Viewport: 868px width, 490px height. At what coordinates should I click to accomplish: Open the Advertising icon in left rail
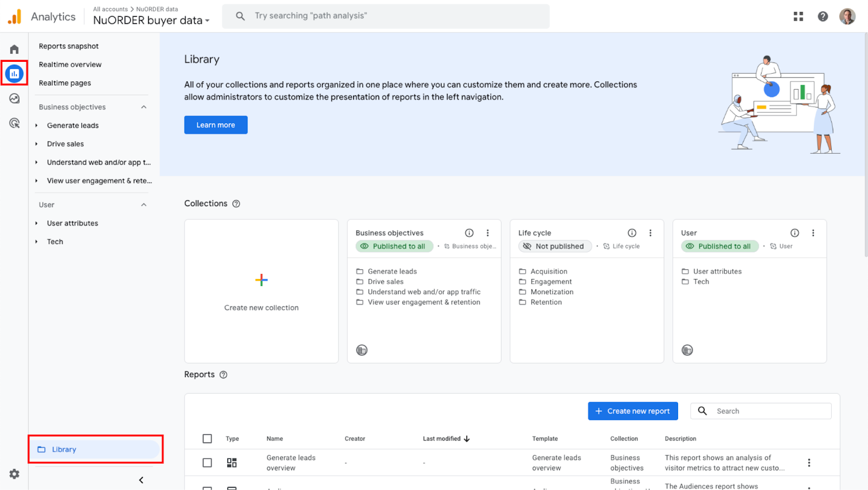pos(15,123)
